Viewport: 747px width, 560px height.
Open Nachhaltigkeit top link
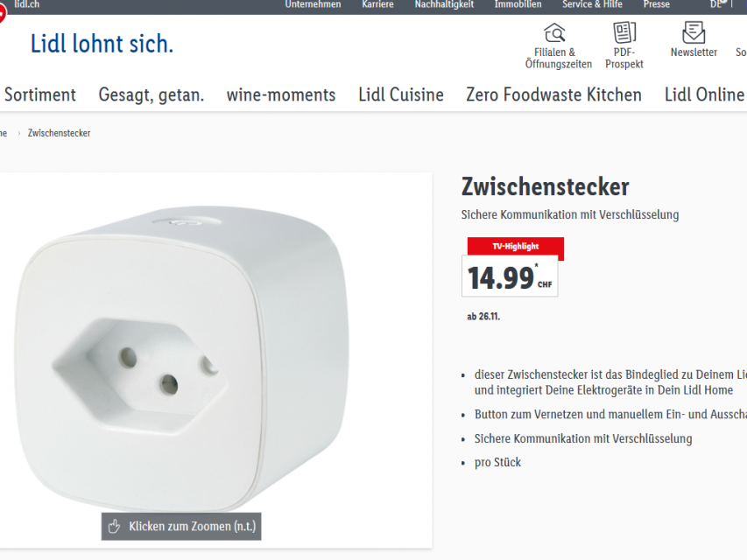tap(444, 4)
